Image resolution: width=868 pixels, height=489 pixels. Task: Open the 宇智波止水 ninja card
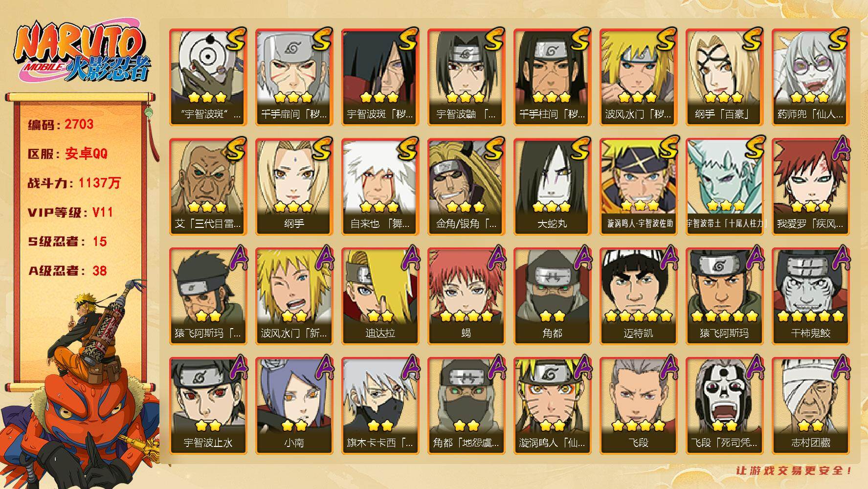coord(208,406)
